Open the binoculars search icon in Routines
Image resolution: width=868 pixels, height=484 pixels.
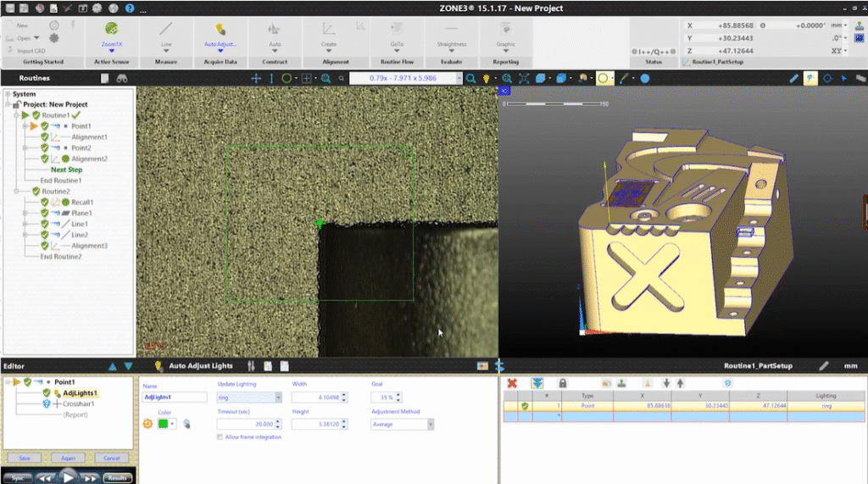[122, 78]
